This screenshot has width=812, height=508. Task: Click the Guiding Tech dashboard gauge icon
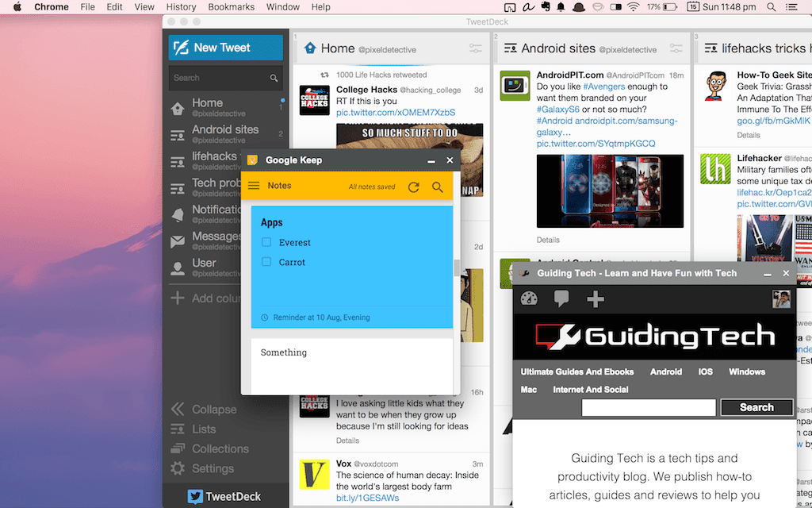click(529, 298)
